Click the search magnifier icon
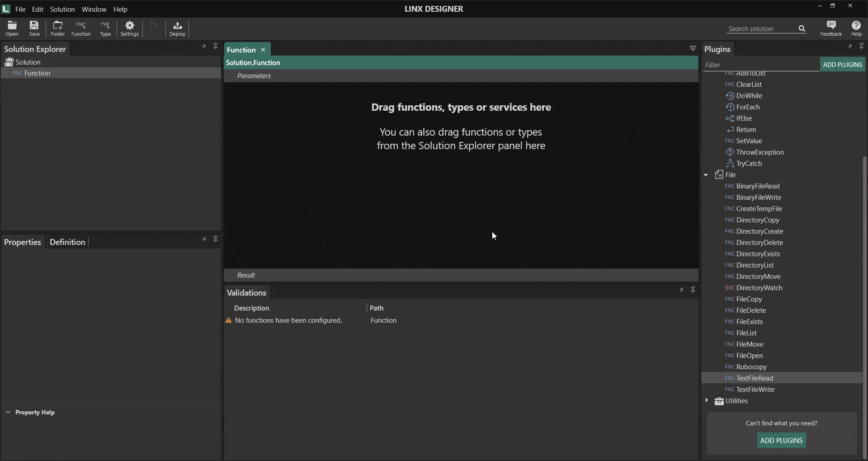Image resolution: width=868 pixels, height=461 pixels. point(802,28)
